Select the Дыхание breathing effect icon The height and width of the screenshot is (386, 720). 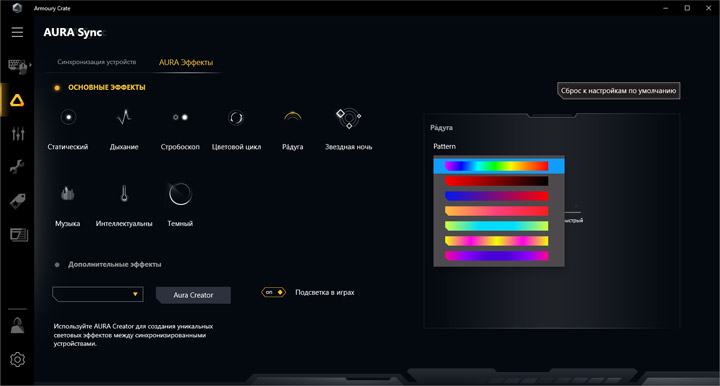[124, 117]
